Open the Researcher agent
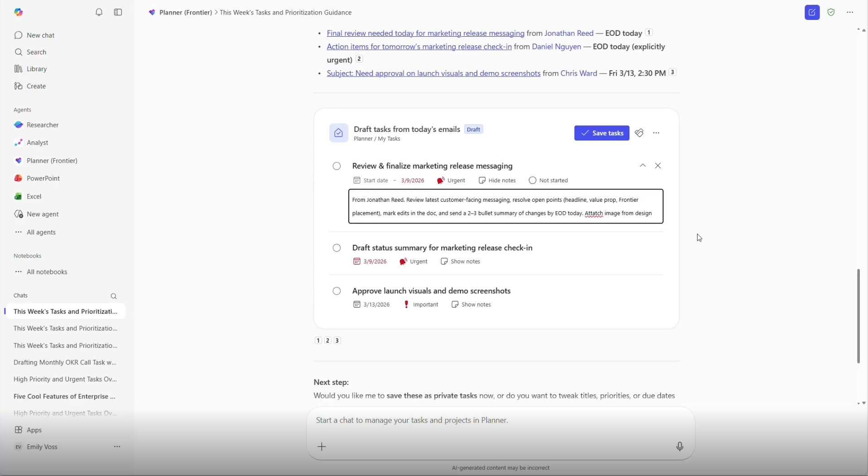 (37, 125)
